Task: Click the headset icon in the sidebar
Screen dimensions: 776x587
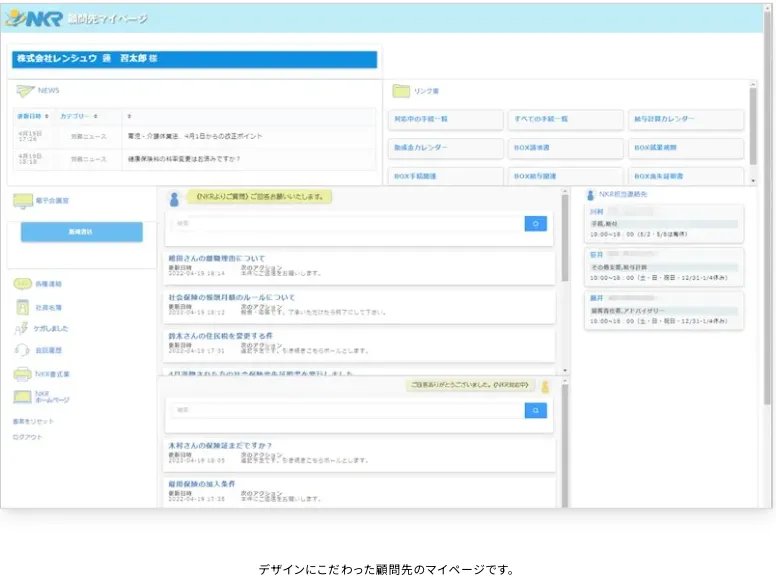Action: 22,350
